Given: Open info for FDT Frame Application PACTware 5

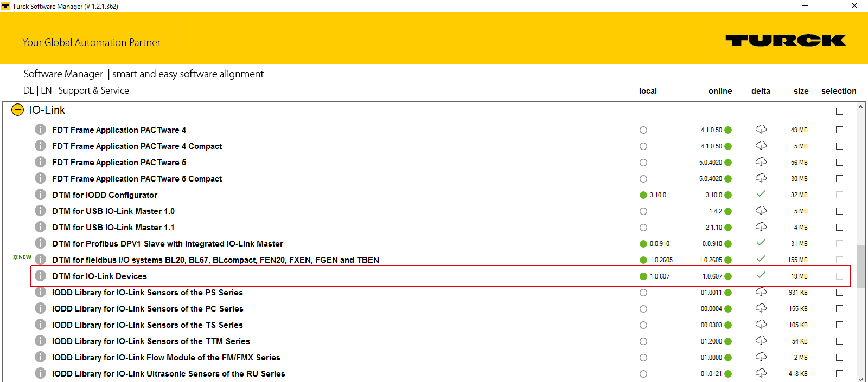Looking at the screenshot, I should (40, 162).
